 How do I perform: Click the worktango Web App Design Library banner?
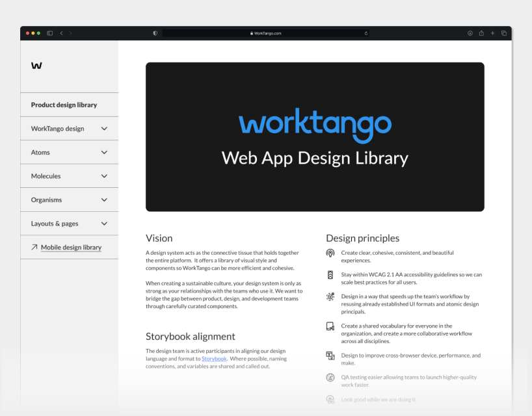315,136
